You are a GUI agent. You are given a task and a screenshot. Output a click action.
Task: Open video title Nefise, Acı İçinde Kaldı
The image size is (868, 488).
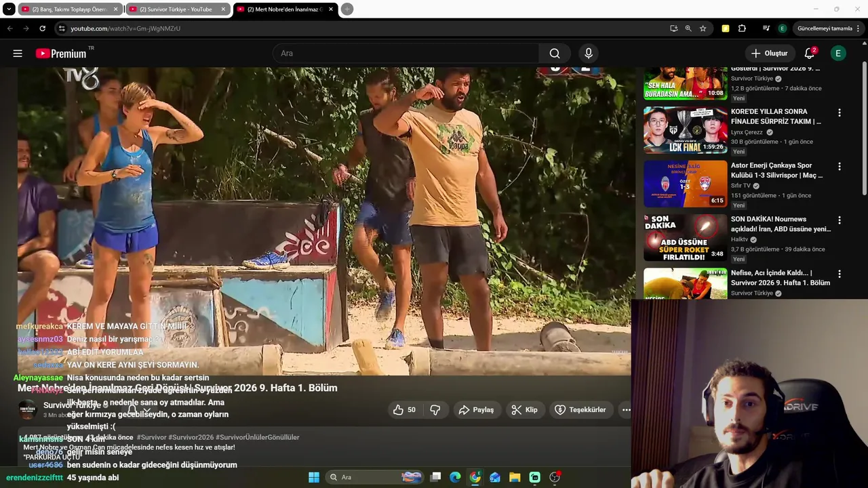pyautogui.click(x=781, y=278)
